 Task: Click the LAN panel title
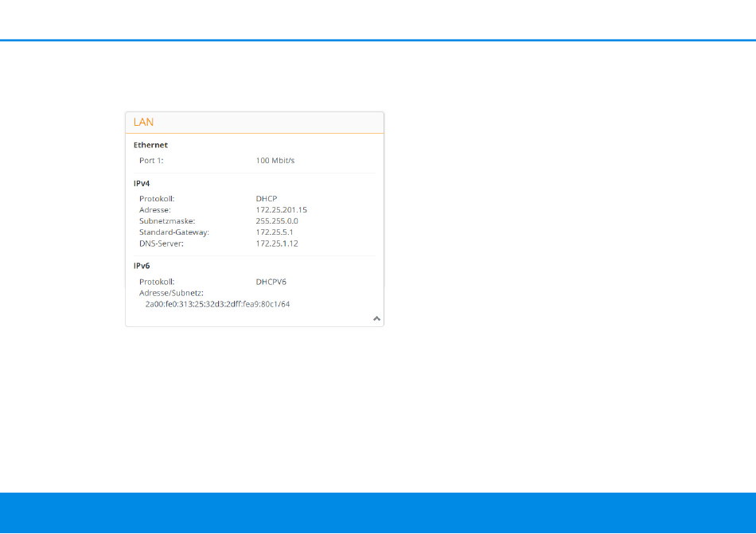click(144, 123)
